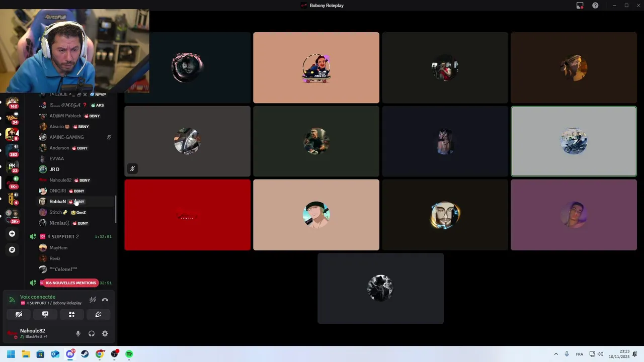This screenshot has width=644, height=362.
Task: Focus the OMEGA cartoon avatar tile
Action: point(316,68)
